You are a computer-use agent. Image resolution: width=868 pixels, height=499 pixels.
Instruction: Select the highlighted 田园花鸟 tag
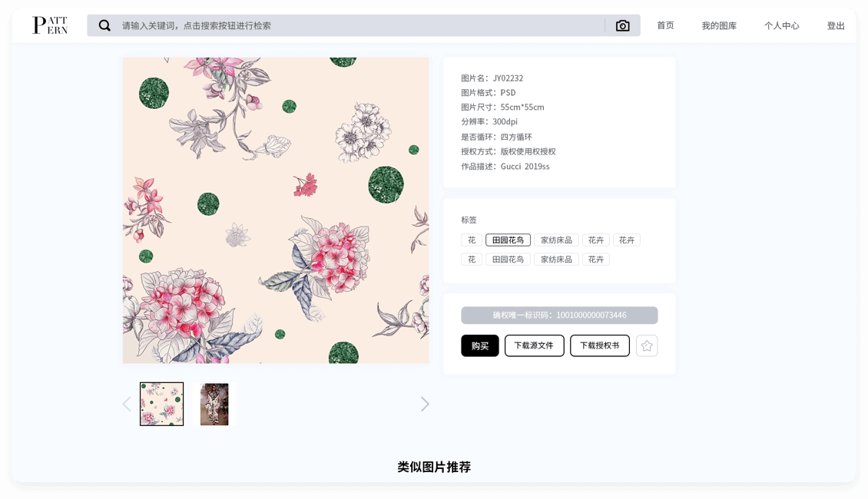(x=509, y=240)
